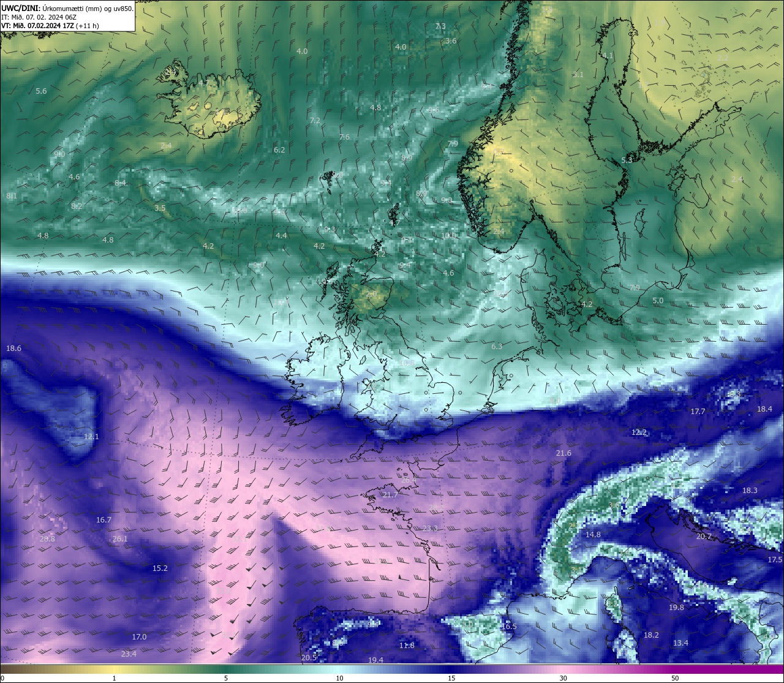
Task: Click the value 15.2 on the map
Action: [160, 568]
